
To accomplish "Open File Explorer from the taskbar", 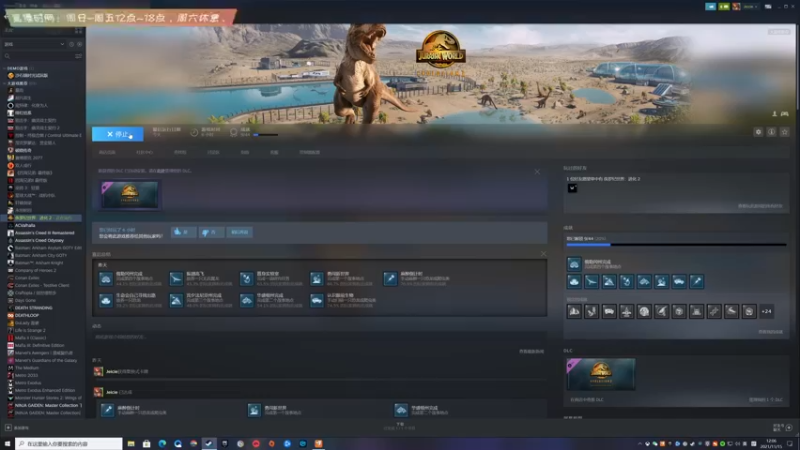I will pos(131,444).
